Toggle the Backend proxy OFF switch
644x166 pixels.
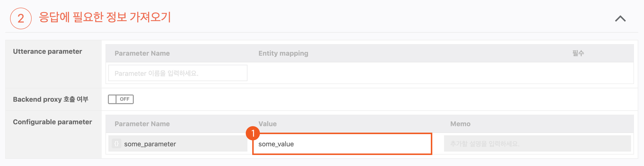coord(121,99)
